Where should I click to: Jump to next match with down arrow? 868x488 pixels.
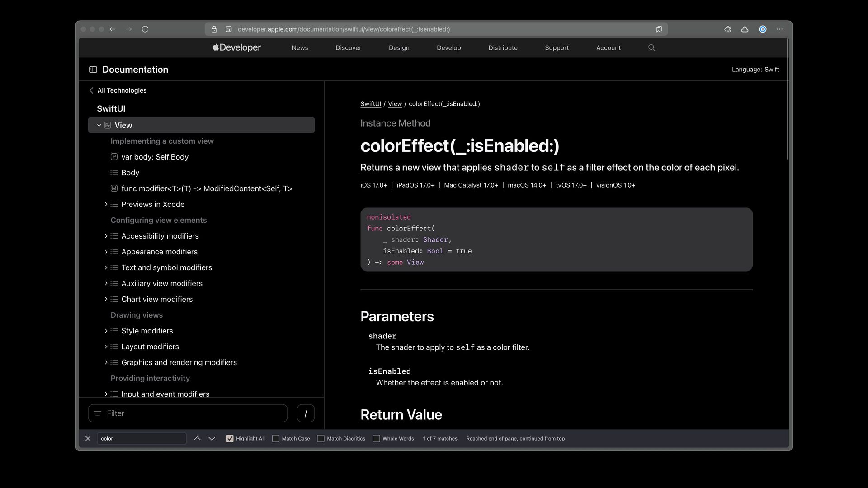212,439
